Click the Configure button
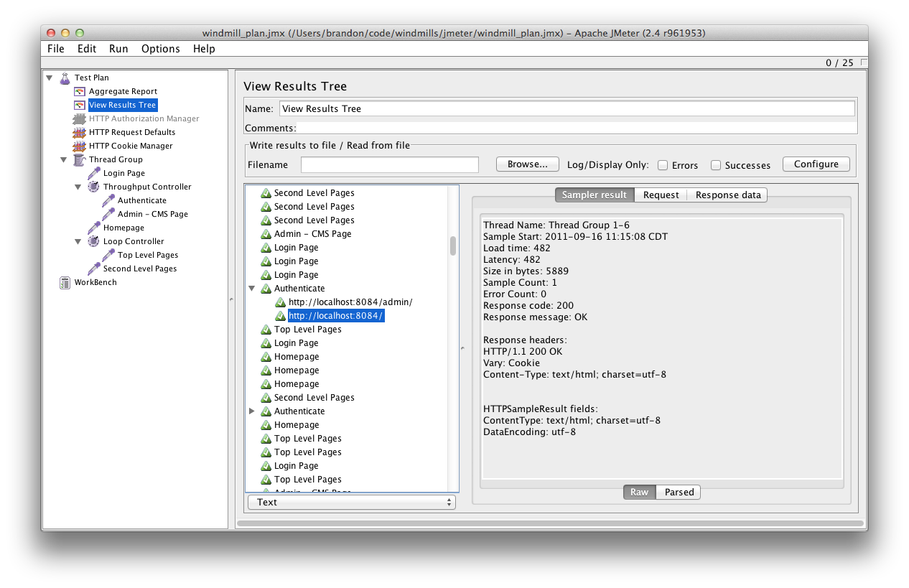This screenshot has width=909, height=588. [x=816, y=164]
